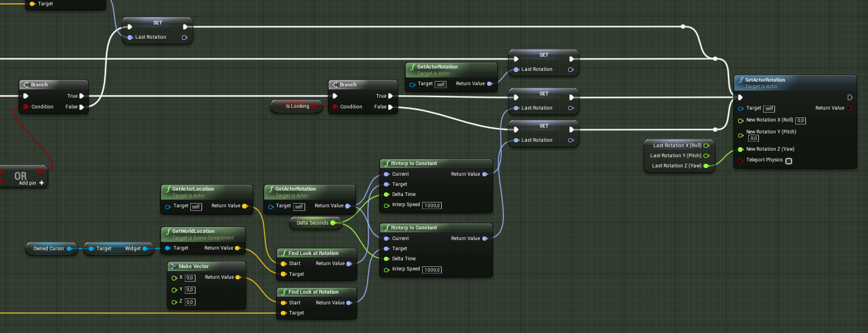The width and height of the screenshot is (868, 333).
Task: Click the True execution pin on left Branch
Action: pyautogui.click(x=82, y=96)
